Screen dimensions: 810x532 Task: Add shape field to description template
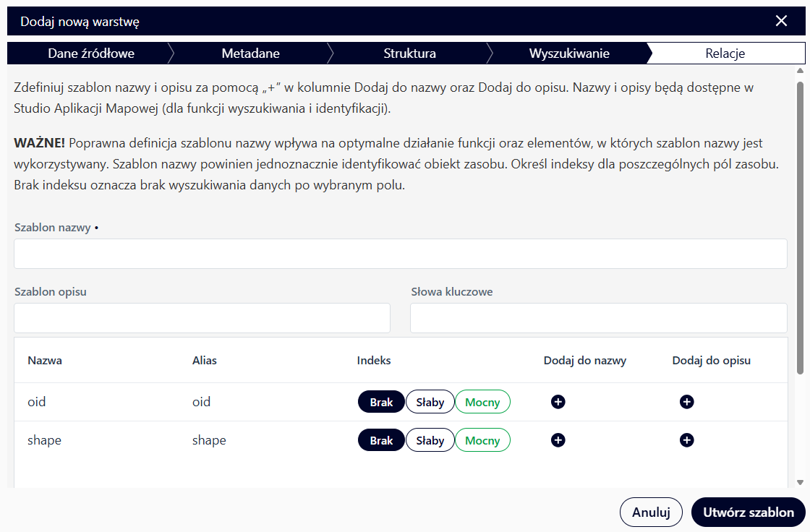(686, 440)
